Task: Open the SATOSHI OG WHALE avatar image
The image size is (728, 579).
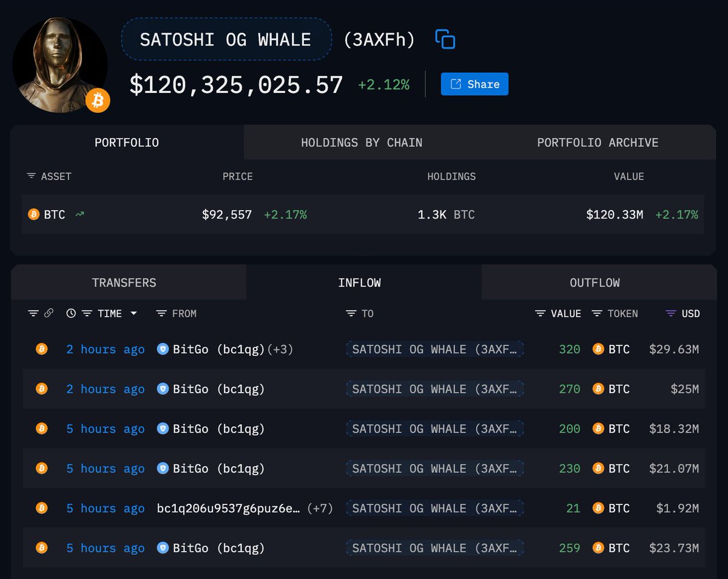Action: [x=60, y=65]
